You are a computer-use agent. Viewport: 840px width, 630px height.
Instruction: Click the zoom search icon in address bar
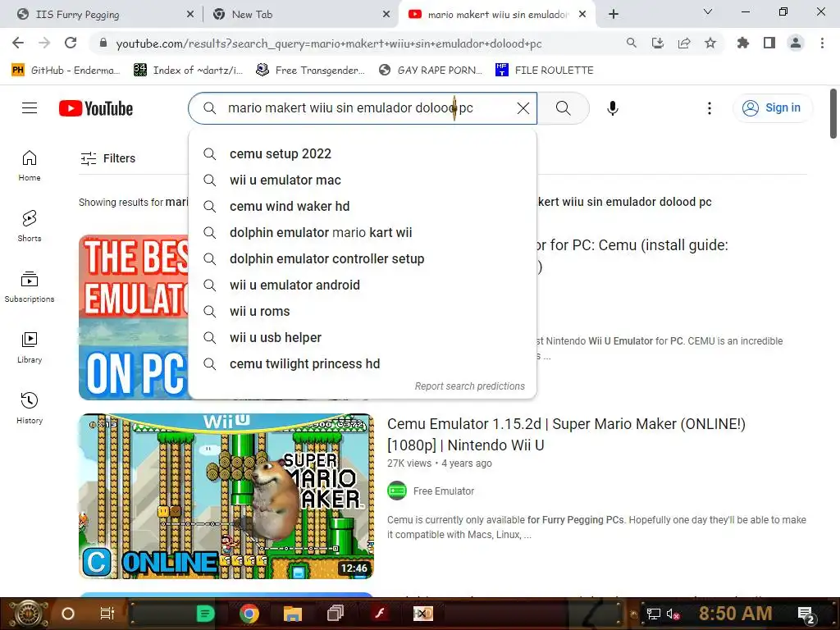click(632, 43)
